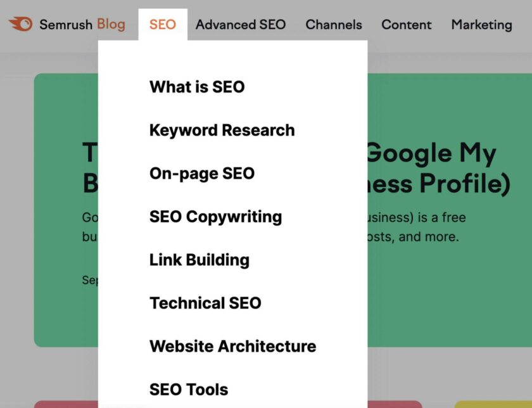Select Website Architecture menu item
532x408 pixels.
click(232, 346)
